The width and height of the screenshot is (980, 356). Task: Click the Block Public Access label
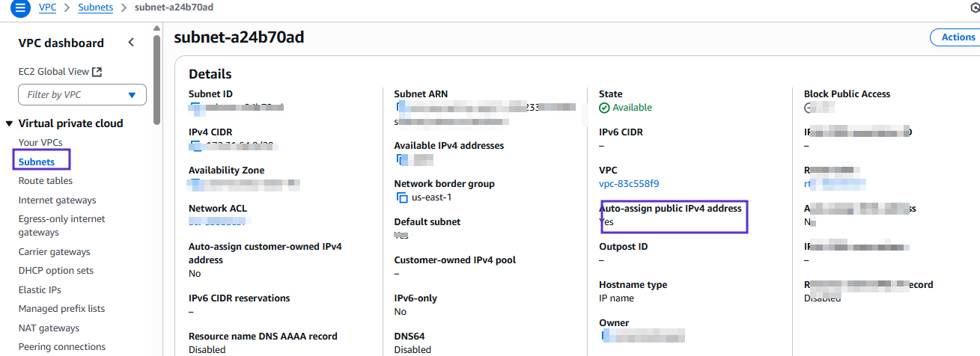click(847, 94)
